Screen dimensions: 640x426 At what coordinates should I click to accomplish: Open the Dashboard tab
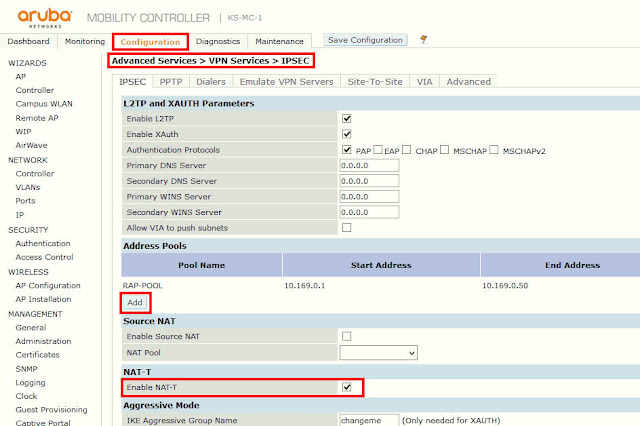(28, 41)
